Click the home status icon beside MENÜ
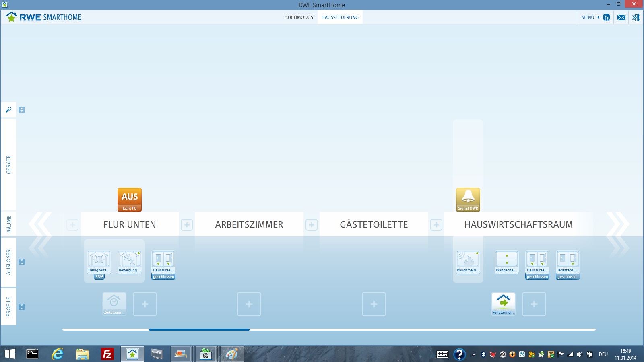Screen dimensions: 644x362 607,17
